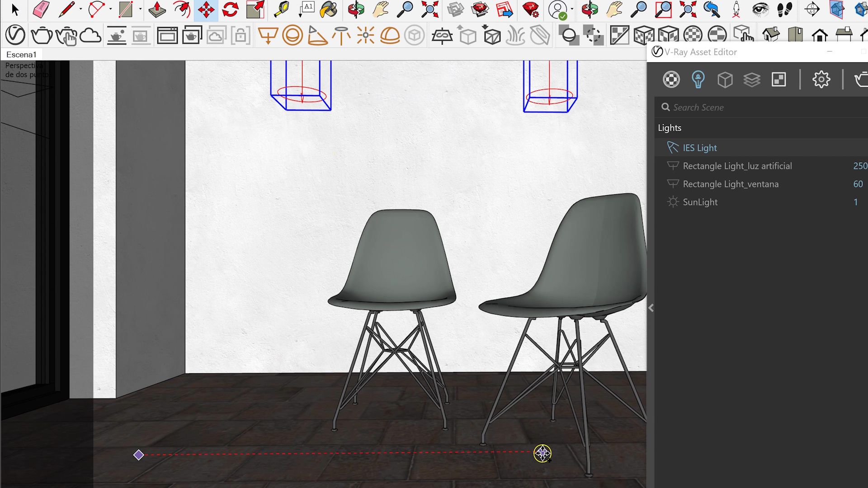Add a V-Ray dome light
This screenshot has height=488, width=868.
pyautogui.click(x=389, y=35)
